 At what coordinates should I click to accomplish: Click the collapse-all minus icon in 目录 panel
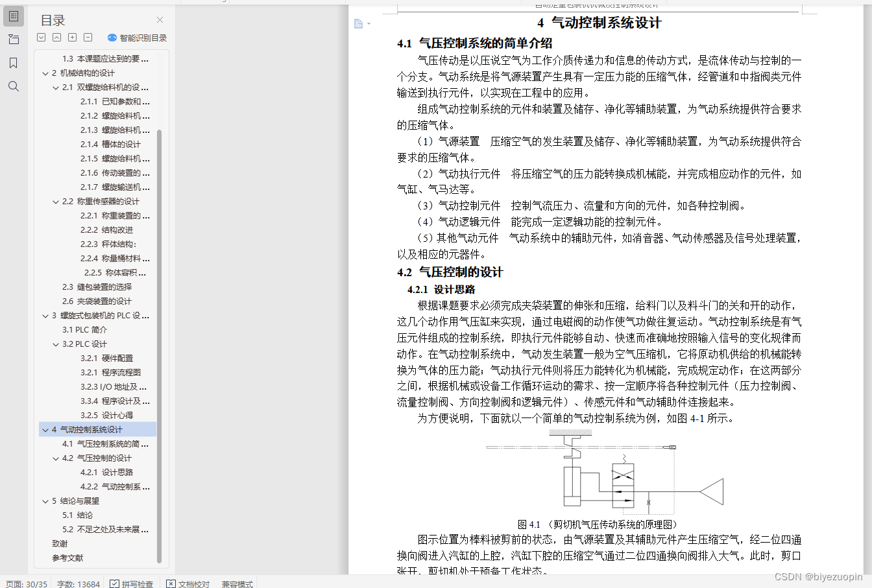pyautogui.click(x=88, y=38)
